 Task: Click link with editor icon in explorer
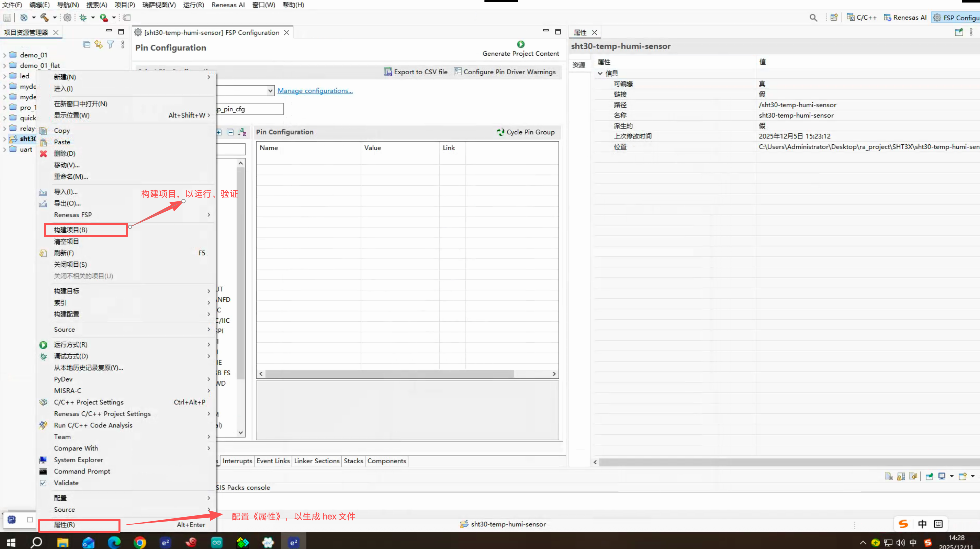point(99,45)
